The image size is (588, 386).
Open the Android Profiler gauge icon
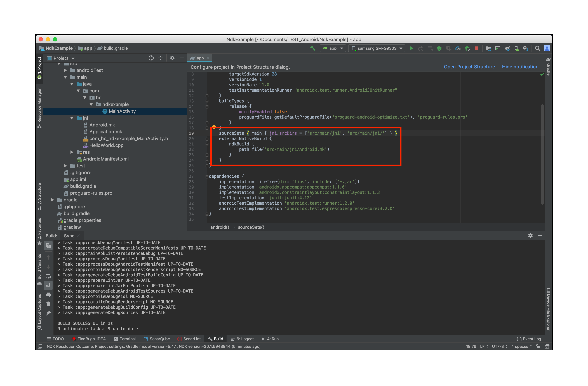point(458,48)
